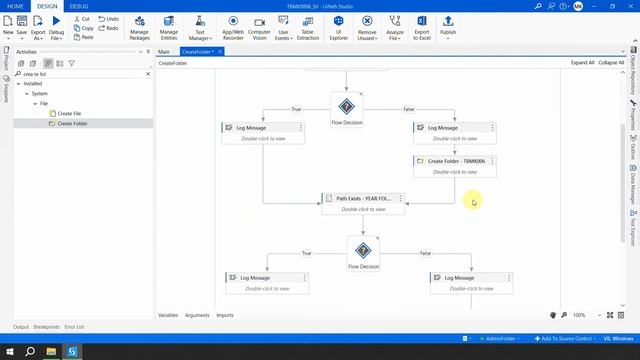Open File Explorer from taskbar

(x=51, y=351)
